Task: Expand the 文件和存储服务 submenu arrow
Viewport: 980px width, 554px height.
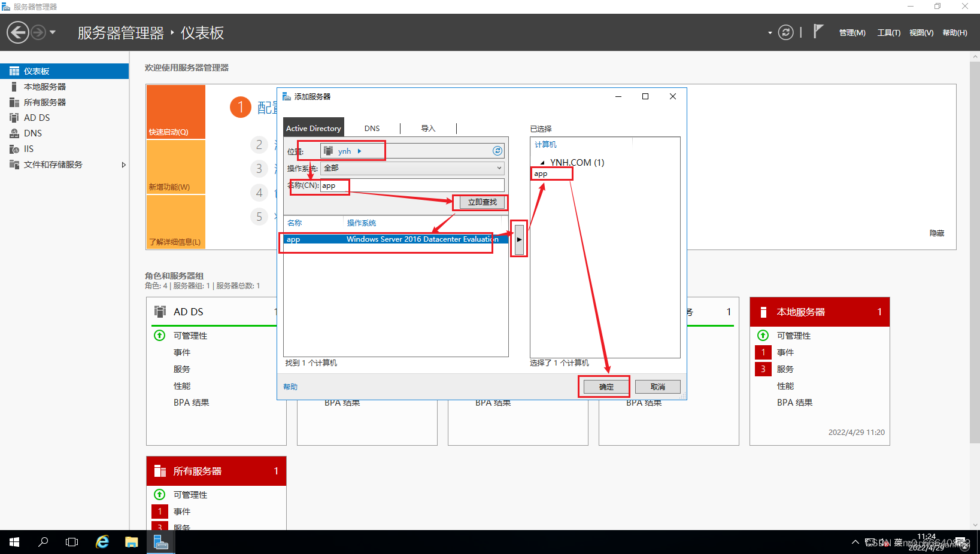Action: coord(123,165)
